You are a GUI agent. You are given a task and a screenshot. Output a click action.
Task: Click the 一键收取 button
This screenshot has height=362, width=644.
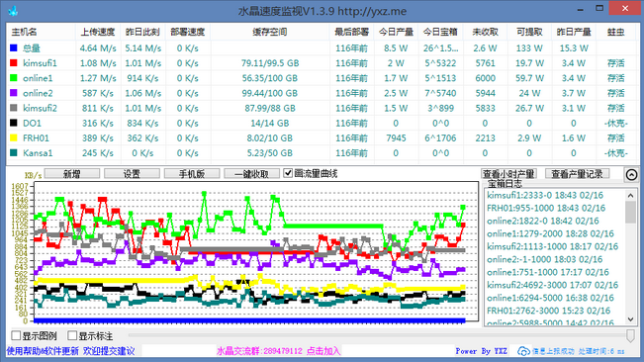[252, 174]
